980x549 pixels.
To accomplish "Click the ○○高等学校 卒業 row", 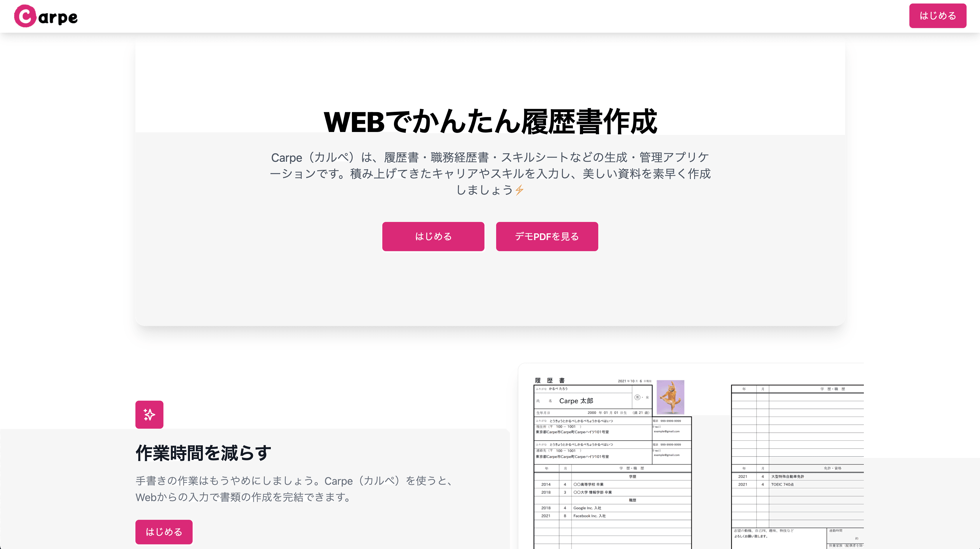I will click(x=613, y=484).
